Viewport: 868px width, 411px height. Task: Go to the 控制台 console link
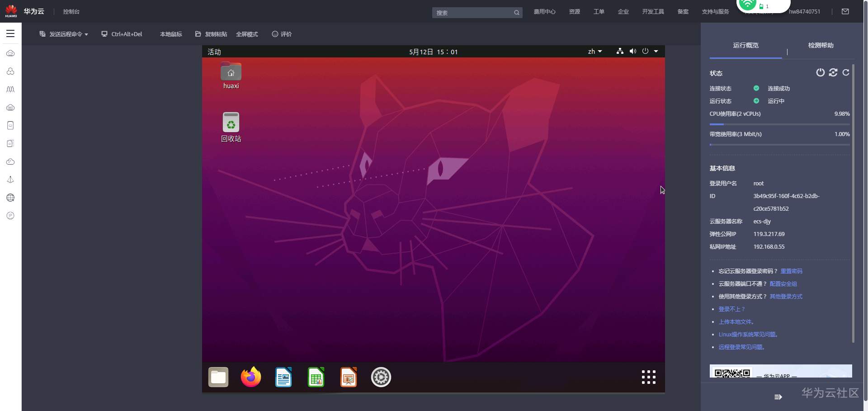(71, 12)
